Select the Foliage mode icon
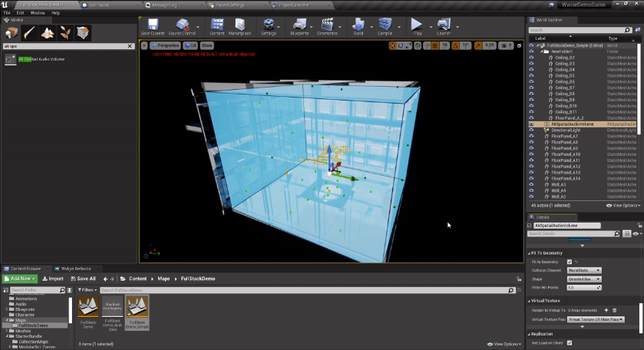The width and height of the screenshot is (644, 350). 65,33
